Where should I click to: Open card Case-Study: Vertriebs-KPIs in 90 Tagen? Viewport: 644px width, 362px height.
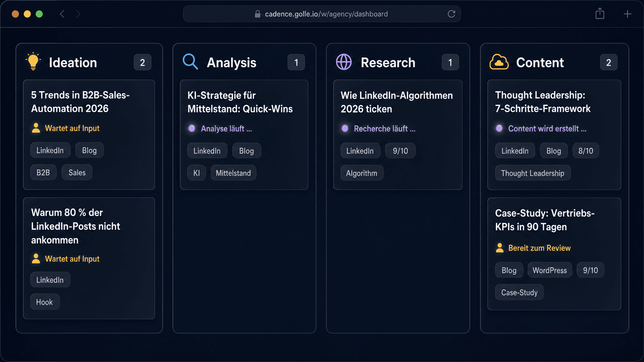(545, 220)
